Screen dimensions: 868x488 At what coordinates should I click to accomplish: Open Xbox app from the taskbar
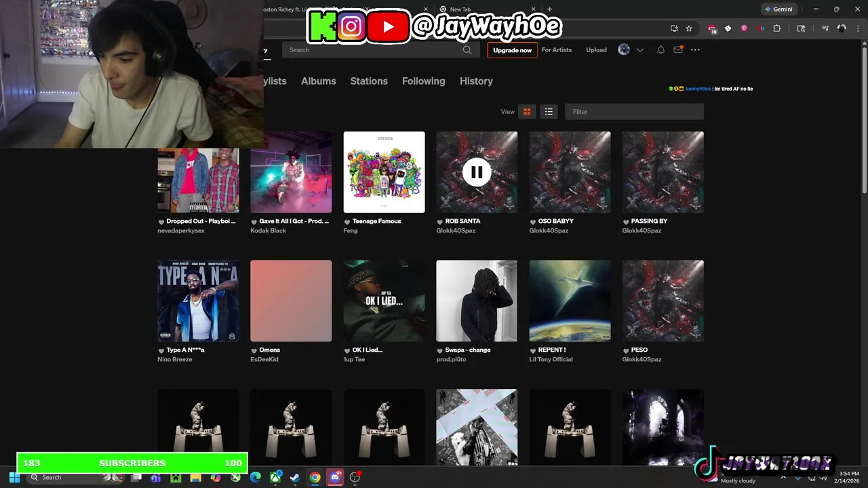click(x=275, y=477)
